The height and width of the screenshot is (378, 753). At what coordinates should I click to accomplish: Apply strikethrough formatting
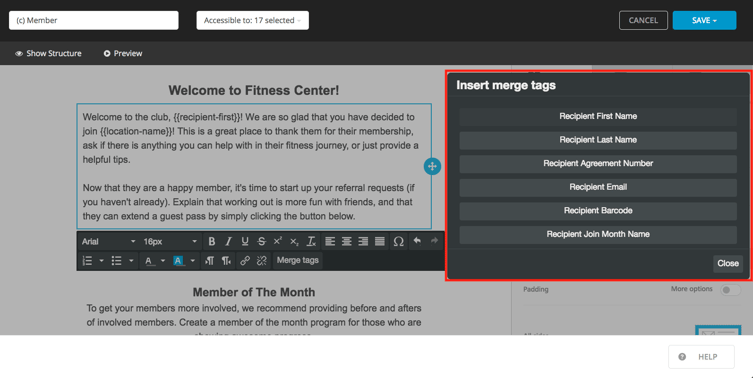point(261,242)
